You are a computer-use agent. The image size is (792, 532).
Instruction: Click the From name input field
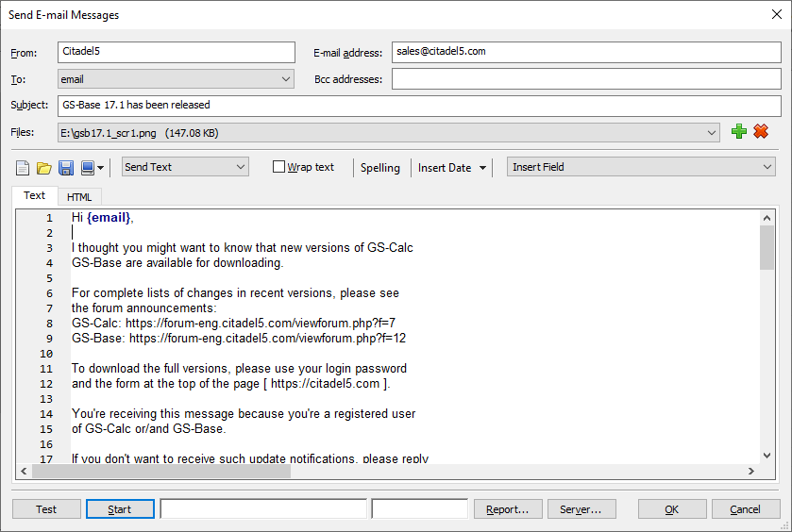point(177,52)
